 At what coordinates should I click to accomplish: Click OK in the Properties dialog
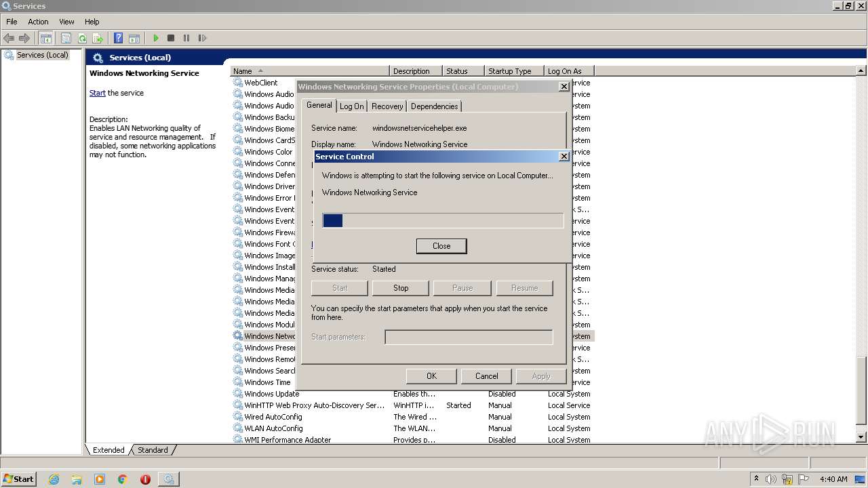click(431, 376)
